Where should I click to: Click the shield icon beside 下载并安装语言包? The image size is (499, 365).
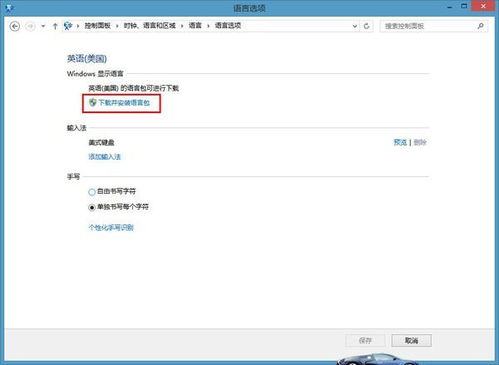click(93, 102)
